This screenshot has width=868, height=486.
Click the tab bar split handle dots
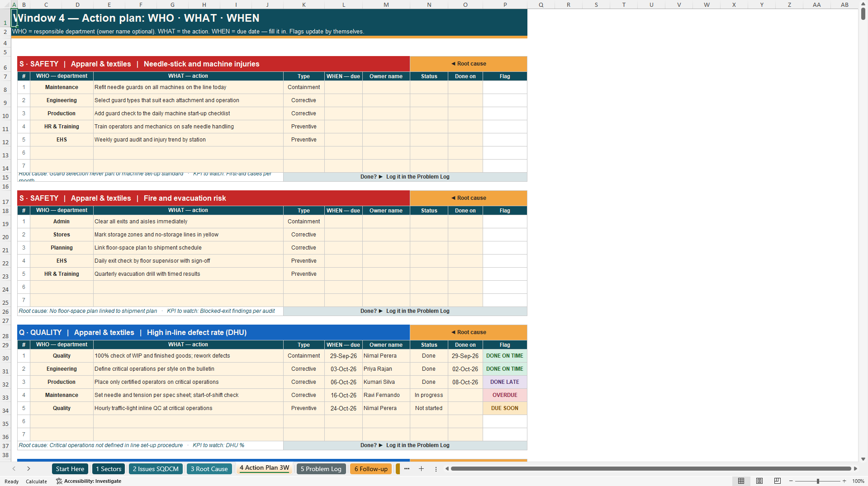pos(436,469)
